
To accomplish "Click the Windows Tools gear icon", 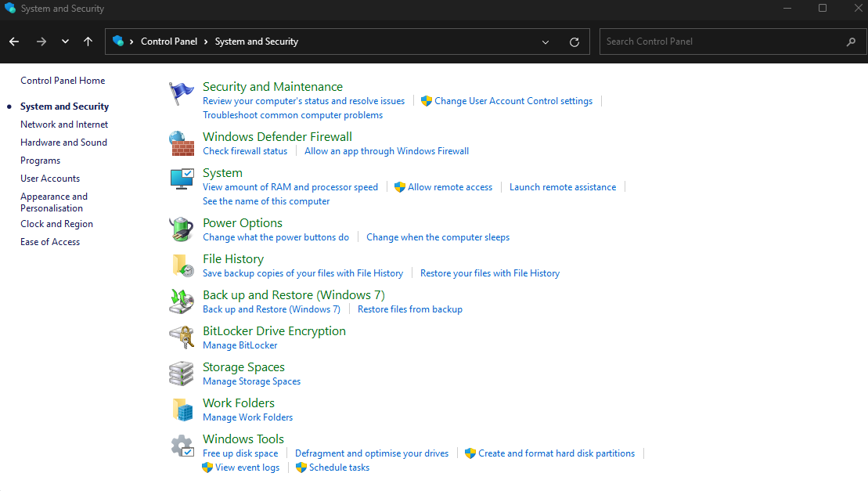I will [x=182, y=446].
